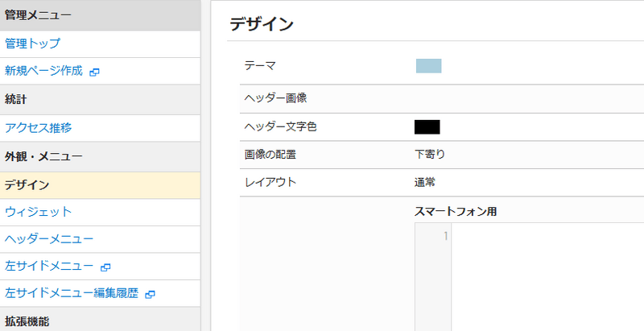Click the ヘッダー画像 row

442,98
